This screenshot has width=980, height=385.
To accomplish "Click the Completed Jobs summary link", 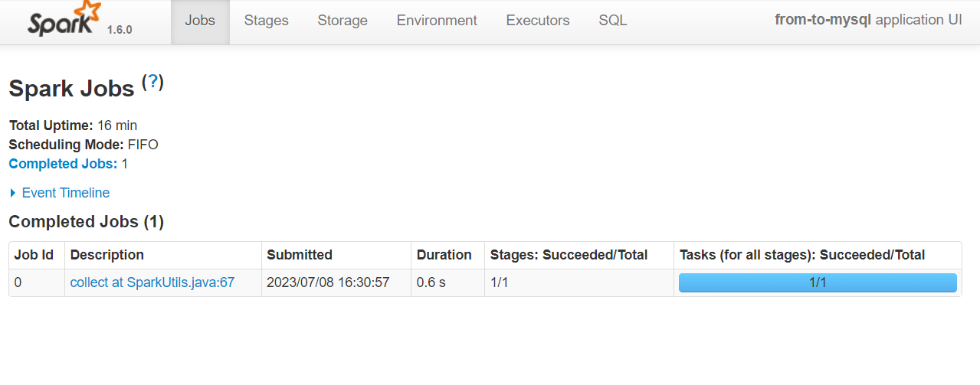I will pos(63,164).
